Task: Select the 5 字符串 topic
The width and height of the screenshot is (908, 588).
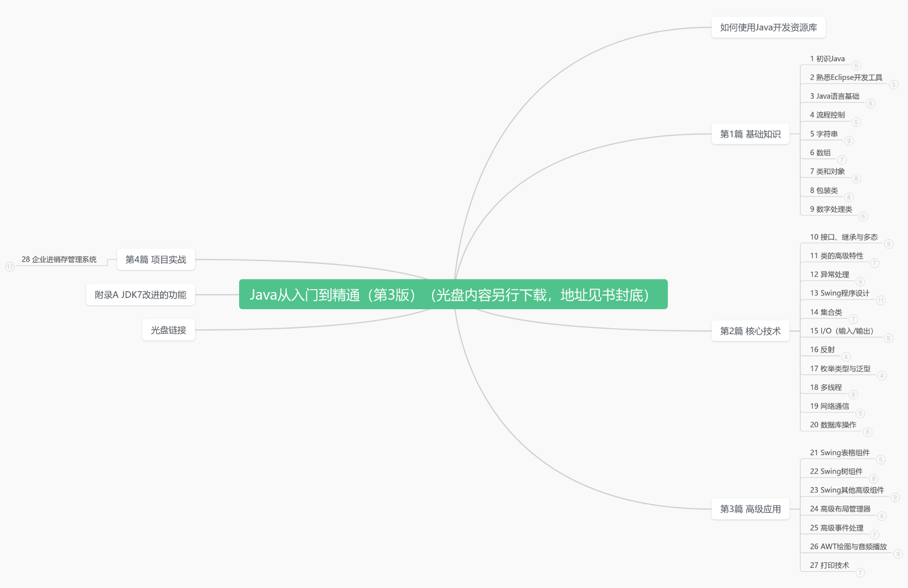Action: [x=823, y=134]
